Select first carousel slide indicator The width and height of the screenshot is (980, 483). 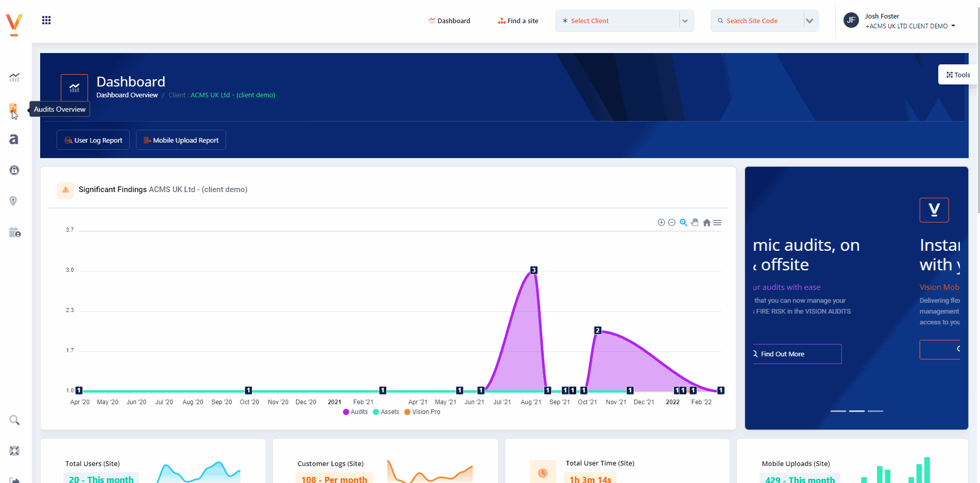click(x=838, y=411)
